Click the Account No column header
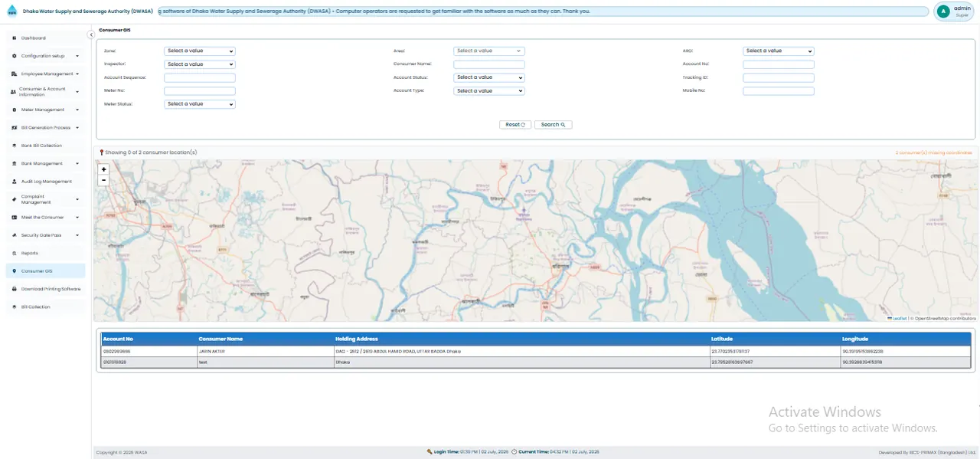Image resolution: width=980 pixels, height=459 pixels. point(149,339)
